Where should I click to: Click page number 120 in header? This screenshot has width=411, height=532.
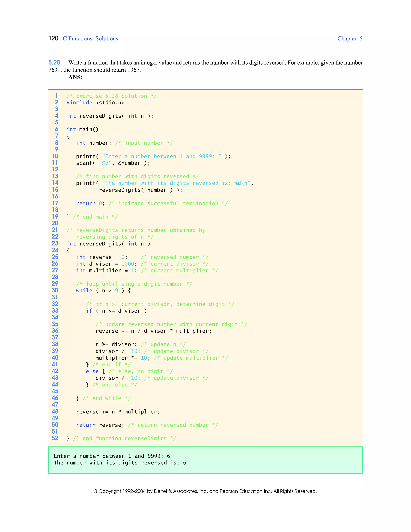click(53, 38)
